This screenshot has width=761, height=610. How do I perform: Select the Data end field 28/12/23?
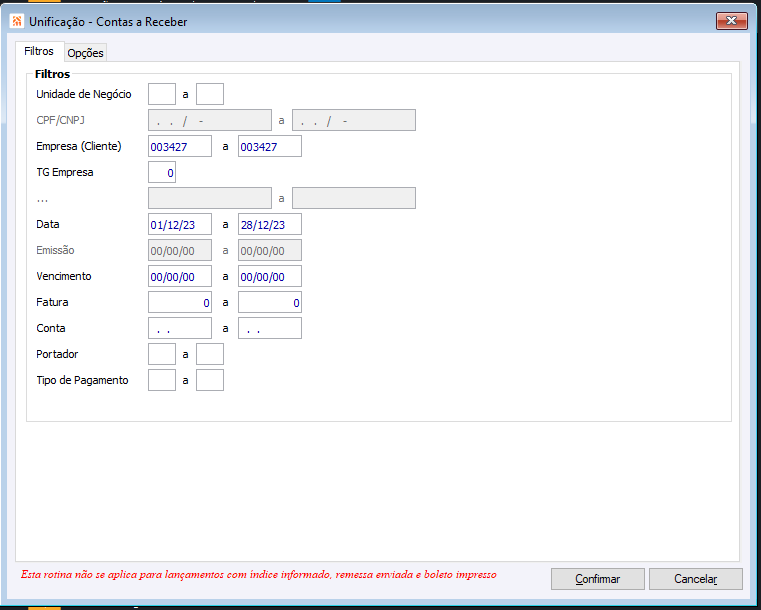click(x=270, y=224)
